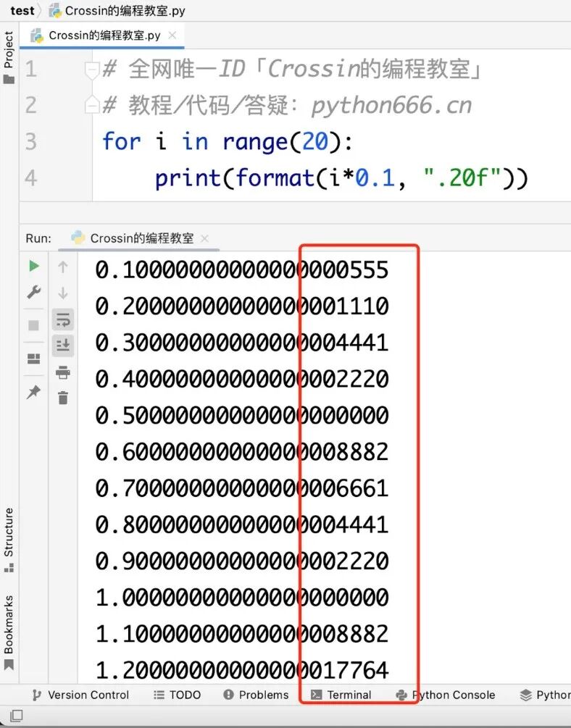Open run configuration wrench icon
This screenshot has height=728, width=571.
(x=33, y=292)
